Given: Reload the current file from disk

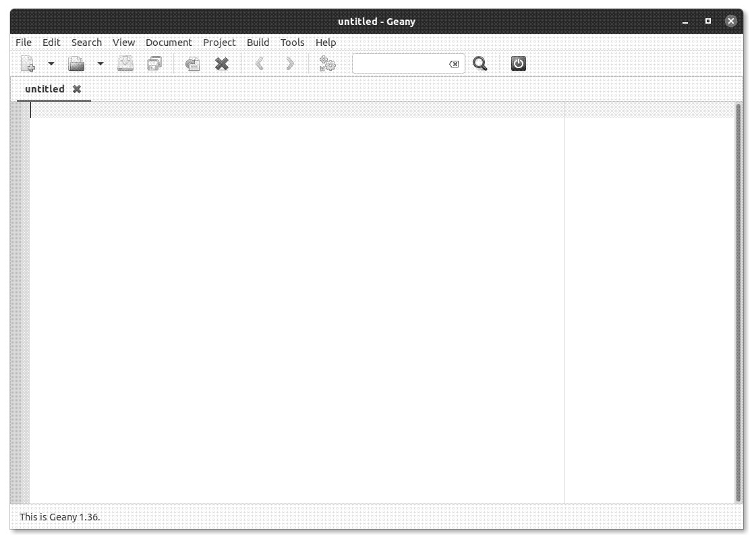Looking at the screenshot, I should click(x=192, y=63).
